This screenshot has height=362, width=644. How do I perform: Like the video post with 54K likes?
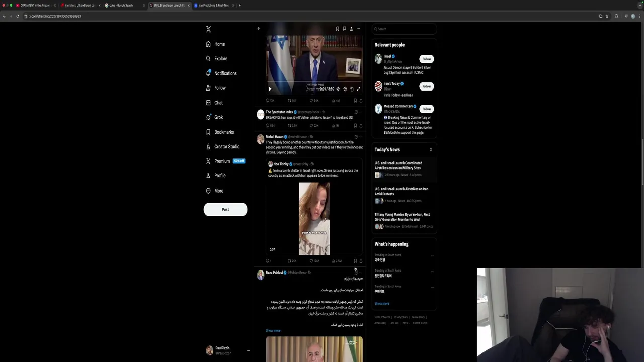pos(314,101)
